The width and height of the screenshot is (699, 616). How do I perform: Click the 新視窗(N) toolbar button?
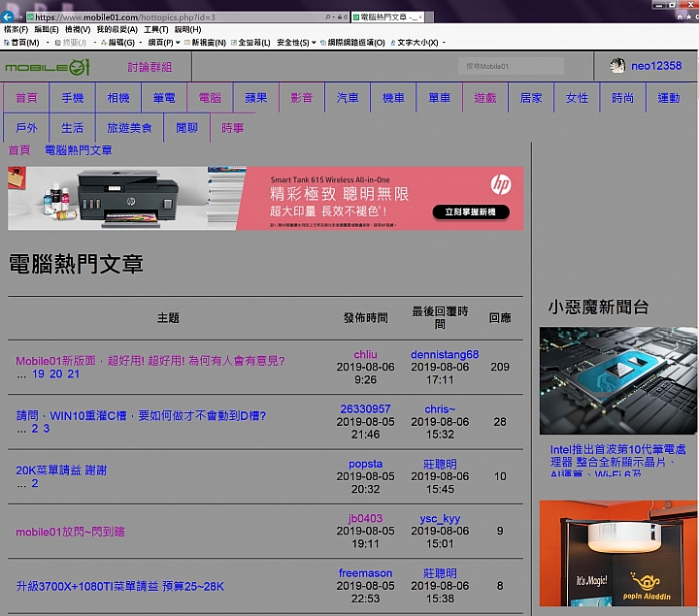[204, 43]
